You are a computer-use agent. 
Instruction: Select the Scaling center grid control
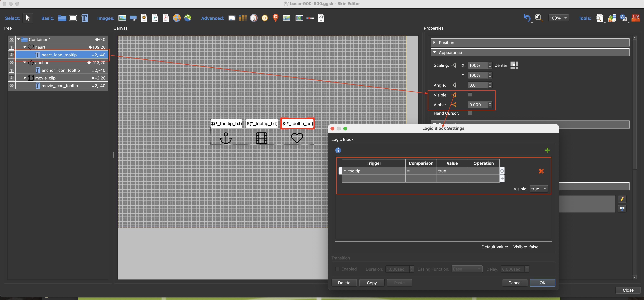click(x=514, y=65)
